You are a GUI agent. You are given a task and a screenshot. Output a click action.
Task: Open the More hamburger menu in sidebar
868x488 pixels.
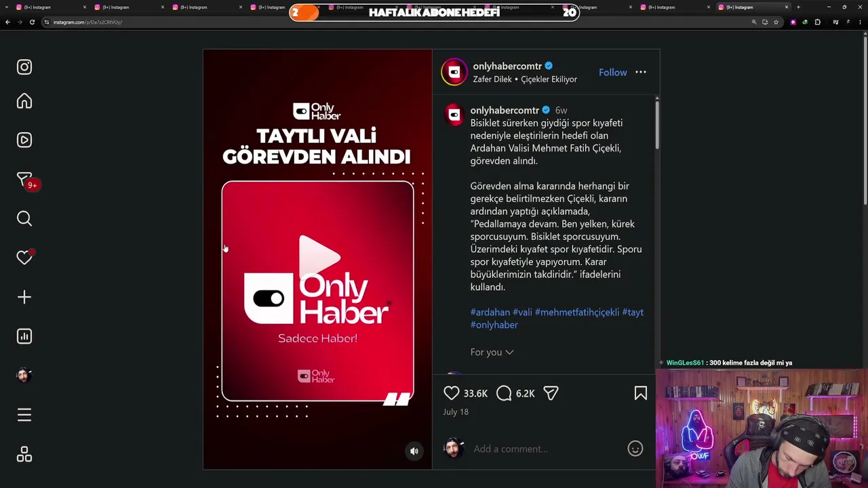tap(24, 415)
